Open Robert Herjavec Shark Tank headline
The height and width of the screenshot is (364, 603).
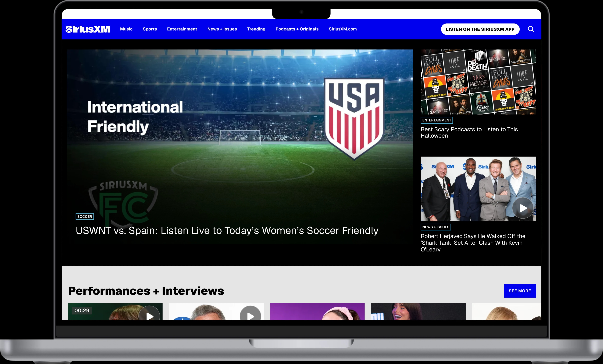pos(473,243)
